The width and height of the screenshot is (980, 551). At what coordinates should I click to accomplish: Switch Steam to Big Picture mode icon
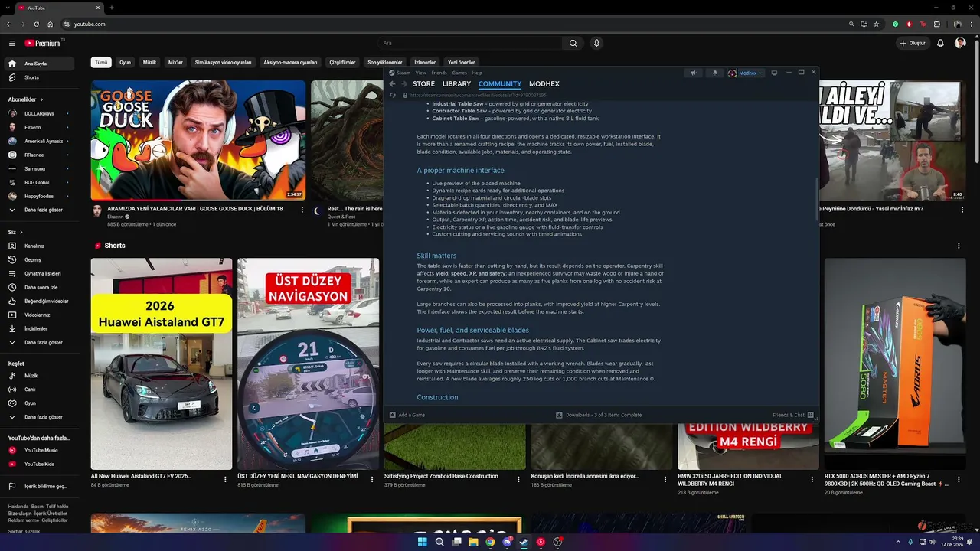pos(774,73)
